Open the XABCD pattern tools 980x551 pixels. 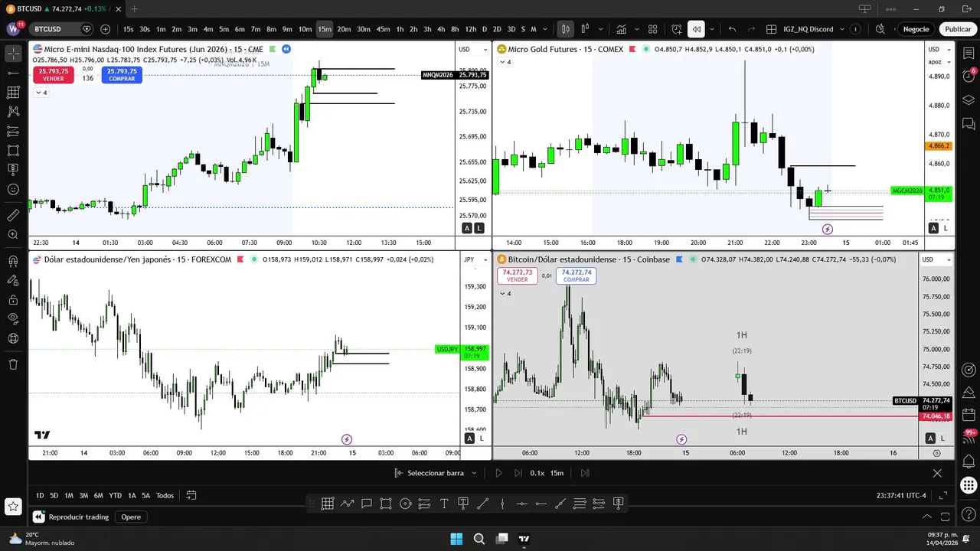pos(13,112)
